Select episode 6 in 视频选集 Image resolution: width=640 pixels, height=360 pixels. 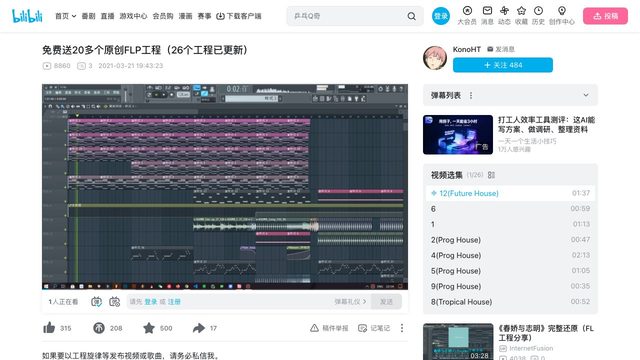click(x=510, y=209)
